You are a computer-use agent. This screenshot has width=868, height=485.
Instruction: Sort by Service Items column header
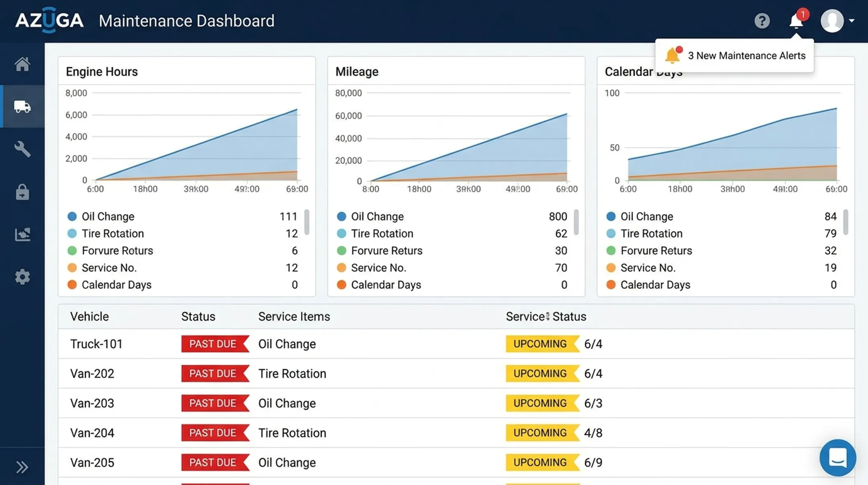[294, 316]
